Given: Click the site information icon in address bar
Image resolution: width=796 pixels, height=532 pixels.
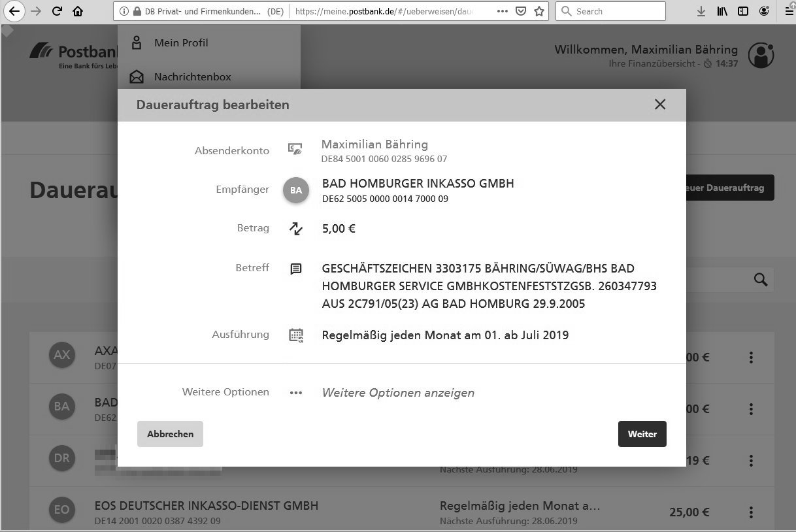Looking at the screenshot, I should point(124,11).
